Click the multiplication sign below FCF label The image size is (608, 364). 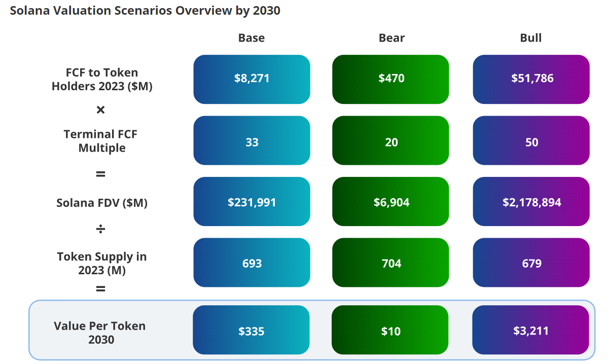click(101, 110)
